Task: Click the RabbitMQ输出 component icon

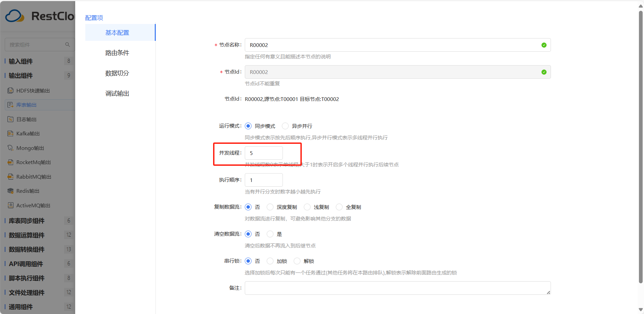Action: [x=10, y=177]
